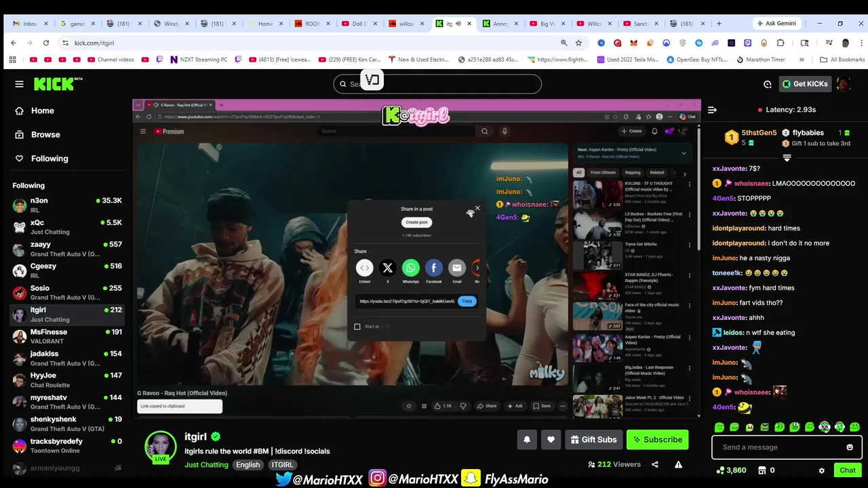The image size is (868, 488).
Task: Share via X icon in dialog
Action: 387,268
